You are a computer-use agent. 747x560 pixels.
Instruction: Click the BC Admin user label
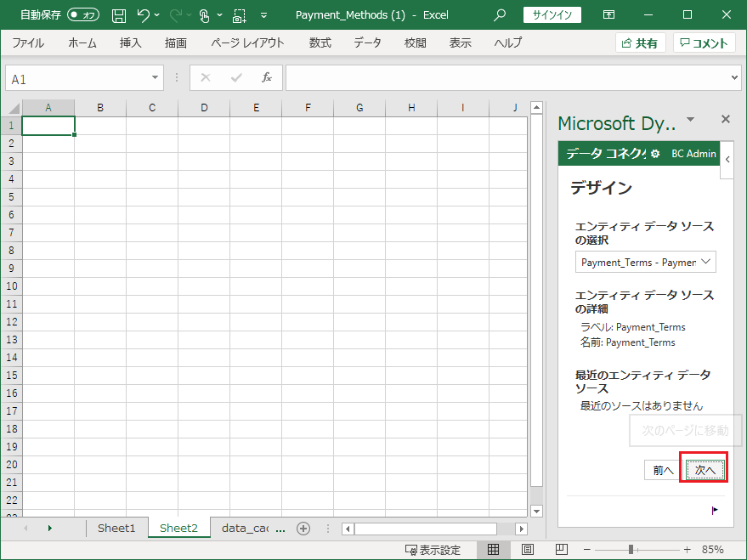coord(693,153)
